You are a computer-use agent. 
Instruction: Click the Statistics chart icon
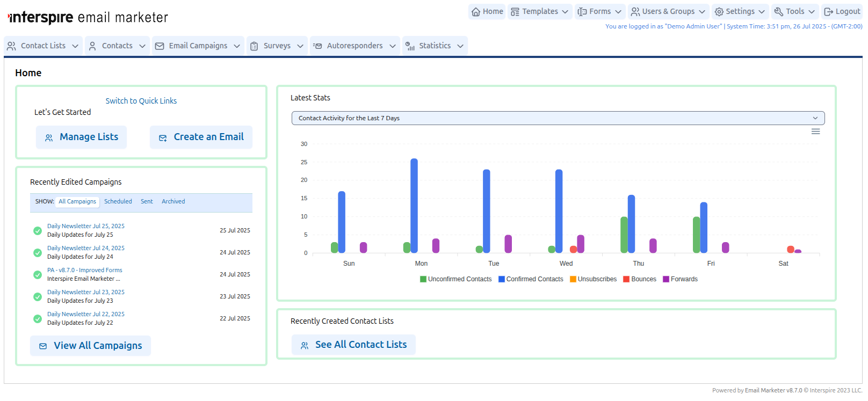click(410, 46)
